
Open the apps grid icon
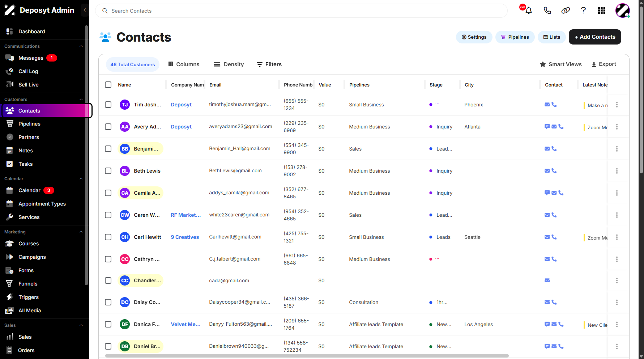[602, 10]
